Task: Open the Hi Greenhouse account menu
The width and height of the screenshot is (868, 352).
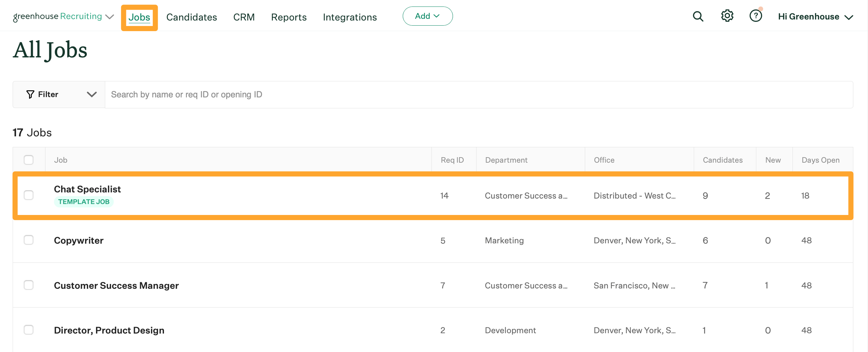Action: click(x=816, y=16)
